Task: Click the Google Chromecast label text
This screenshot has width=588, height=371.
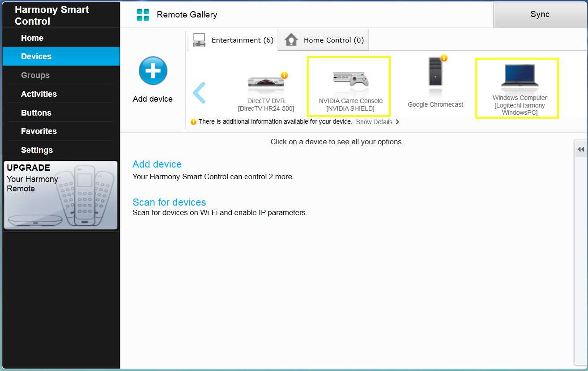Action: (x=435, y=104)
